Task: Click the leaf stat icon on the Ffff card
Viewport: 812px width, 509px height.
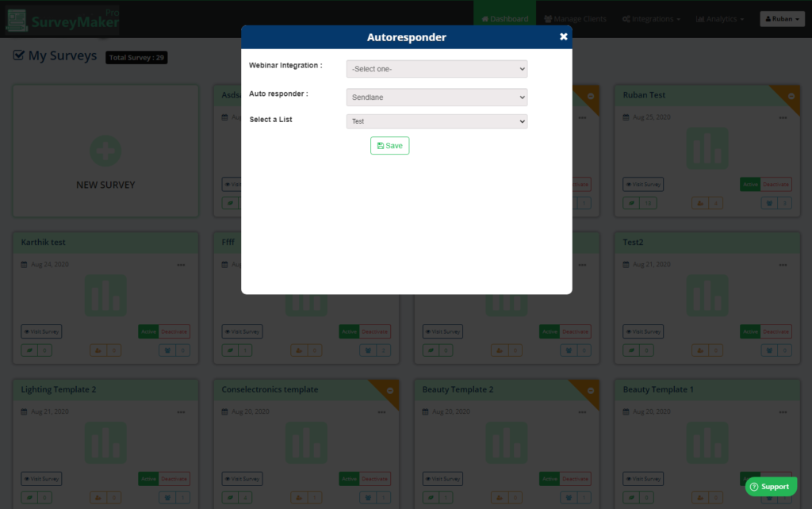Action: point(231,350)
